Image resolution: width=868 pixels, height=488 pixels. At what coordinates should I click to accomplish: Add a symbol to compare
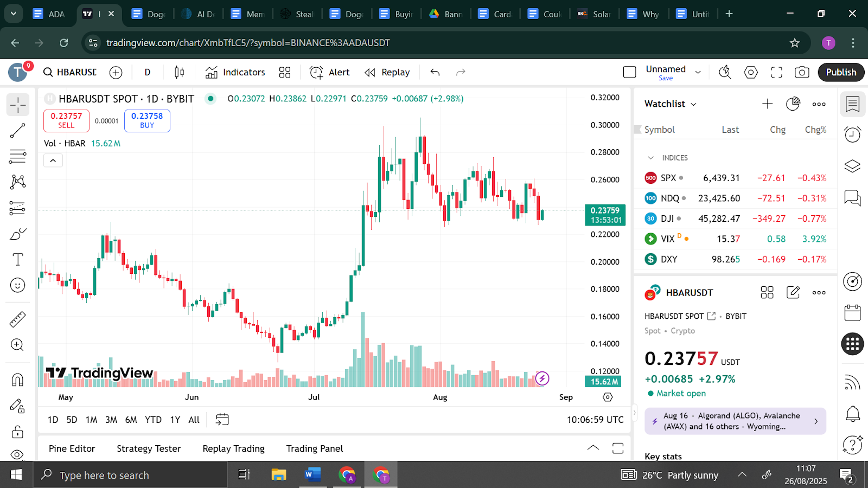point(116,72)
